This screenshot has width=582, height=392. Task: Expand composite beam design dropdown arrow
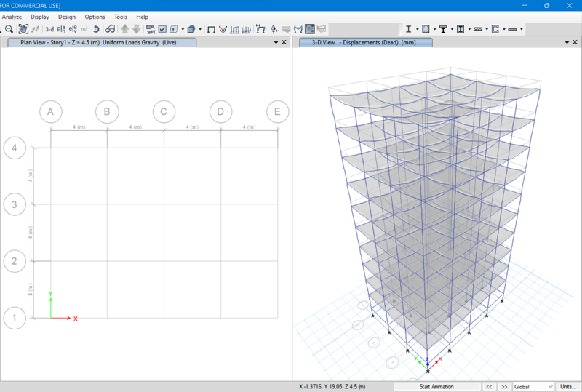[452, 29]
